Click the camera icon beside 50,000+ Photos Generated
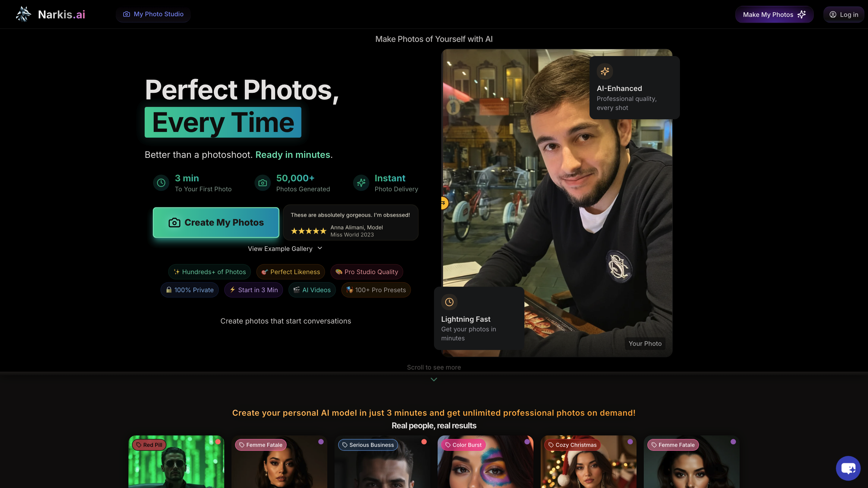 coord(263,183)
